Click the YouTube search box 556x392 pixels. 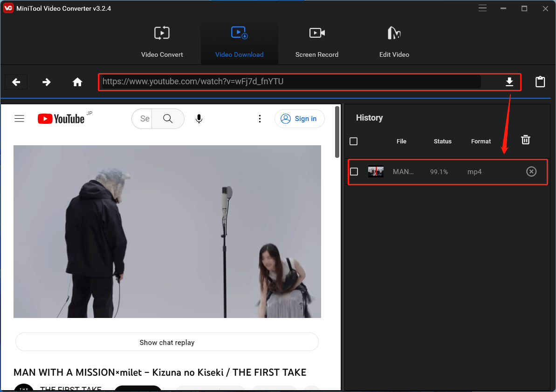click(142, 119)
